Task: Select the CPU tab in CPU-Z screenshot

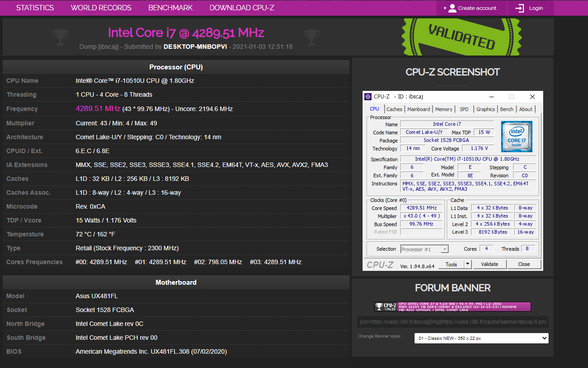Action: point(374,109)
